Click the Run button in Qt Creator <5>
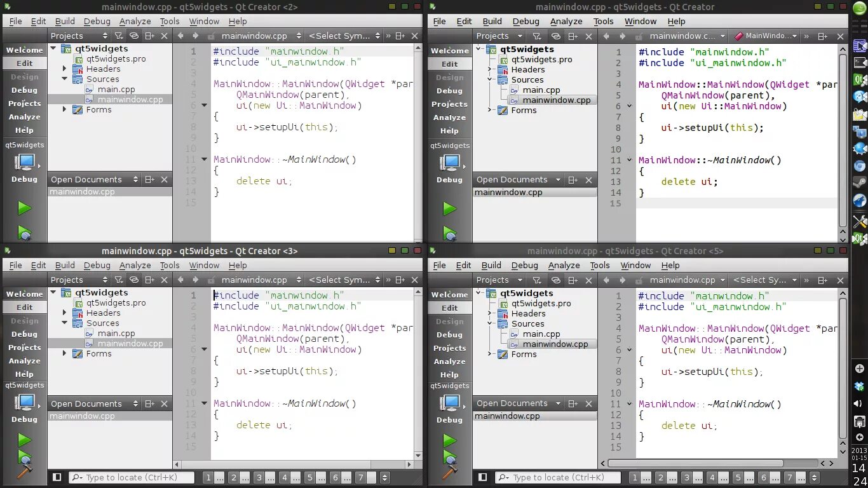 tap(449, 440)
